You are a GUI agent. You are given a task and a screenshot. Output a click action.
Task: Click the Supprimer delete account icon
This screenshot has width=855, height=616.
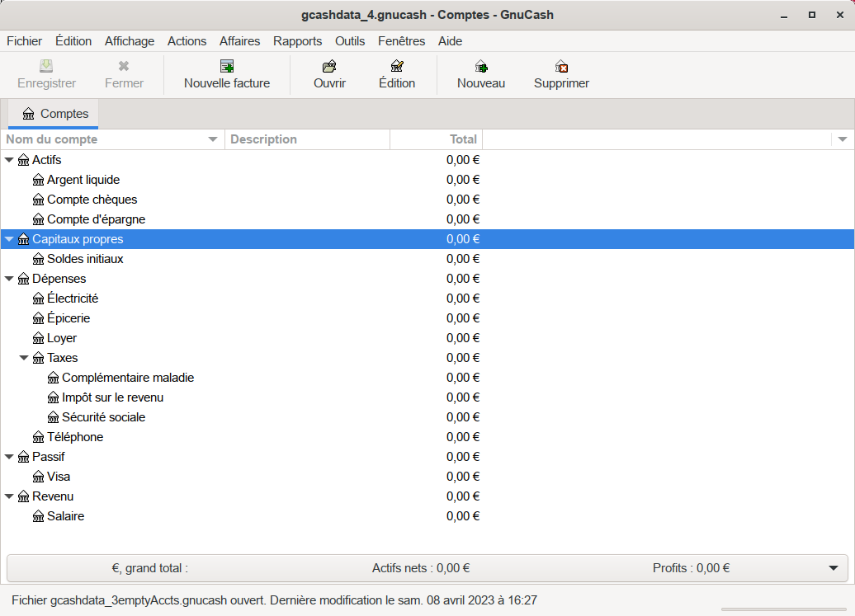(x=561, y=67)
